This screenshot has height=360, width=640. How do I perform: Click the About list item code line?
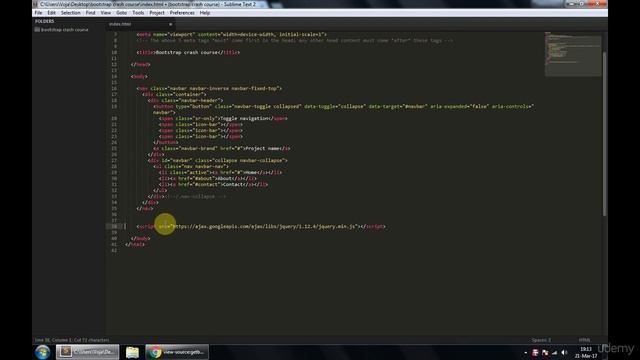[x=208, y=178]
